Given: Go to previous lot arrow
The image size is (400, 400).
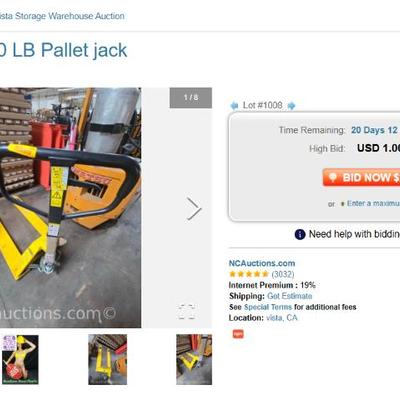Looking at the screenshot, I should coord(234,106).
